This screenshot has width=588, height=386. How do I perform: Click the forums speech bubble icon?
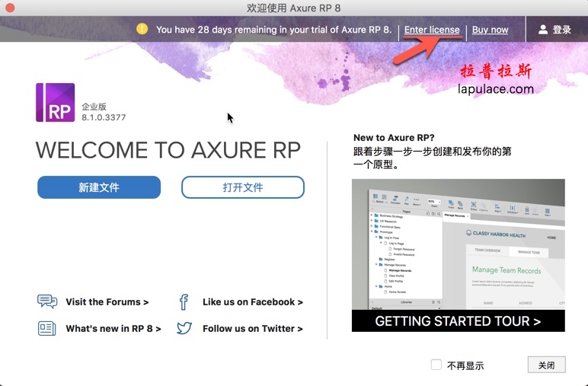point(47,301)
